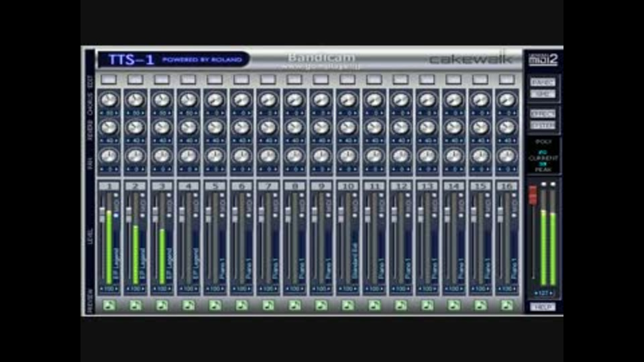Select part 12 number label
Screen dimensions: 644x362
[400, 186]
